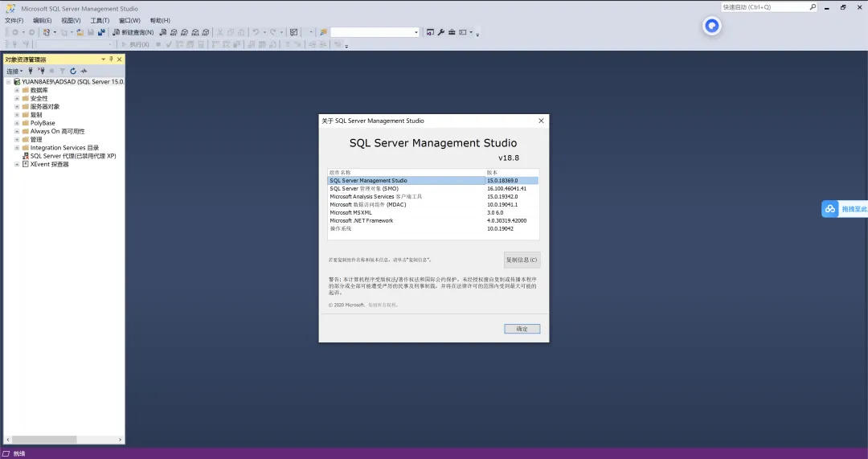
Task: Select the Microsoft MSXML row
Action: 433,212
